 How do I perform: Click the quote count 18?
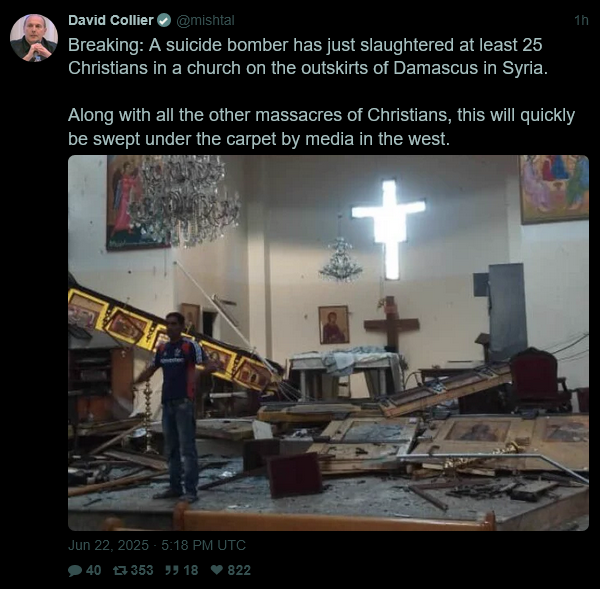point(191,570)
